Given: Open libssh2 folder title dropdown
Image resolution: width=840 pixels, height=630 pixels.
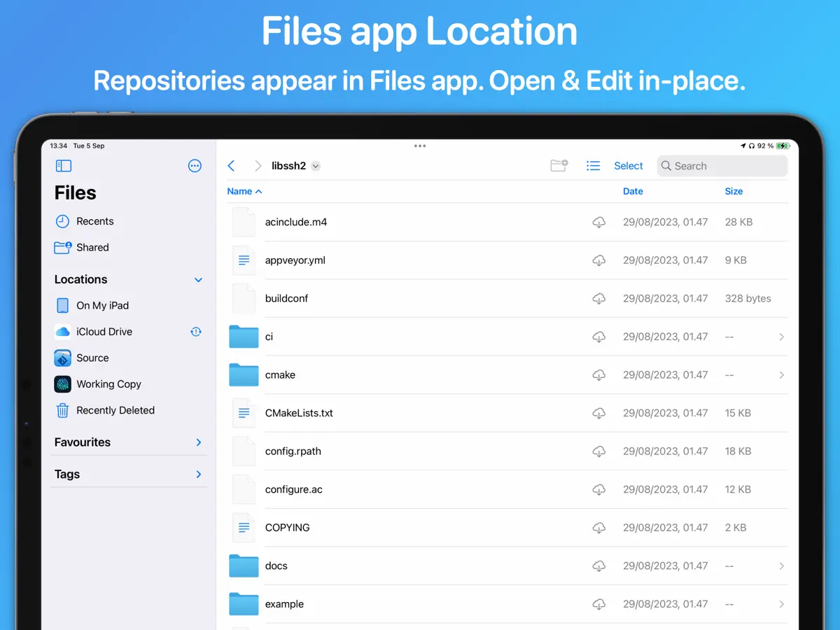Looking at the screenshot, I should pos(316,166).
